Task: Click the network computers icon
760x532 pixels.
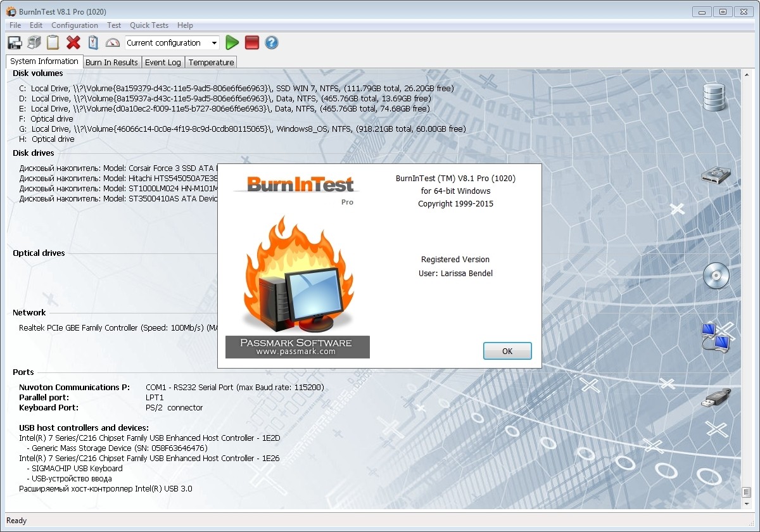Action: pyautogui.click(x=716, y=337)
